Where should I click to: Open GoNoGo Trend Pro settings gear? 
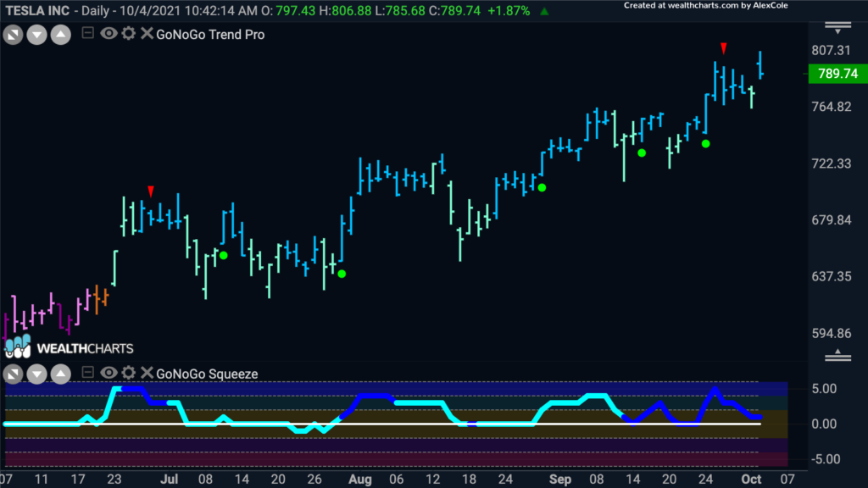tap(129, 33)
